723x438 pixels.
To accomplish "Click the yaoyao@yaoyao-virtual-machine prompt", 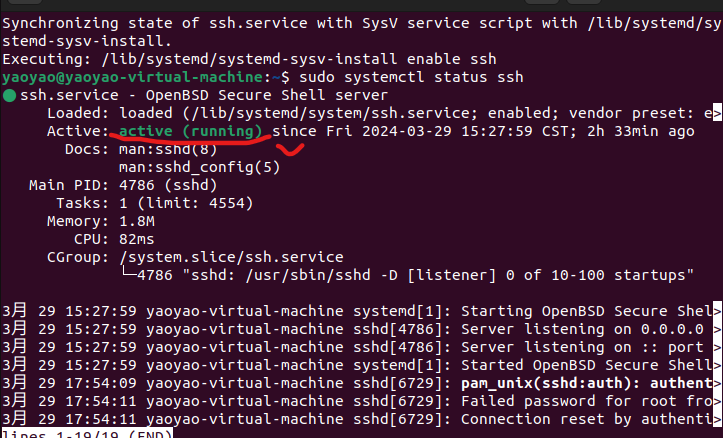I will 133,77.
